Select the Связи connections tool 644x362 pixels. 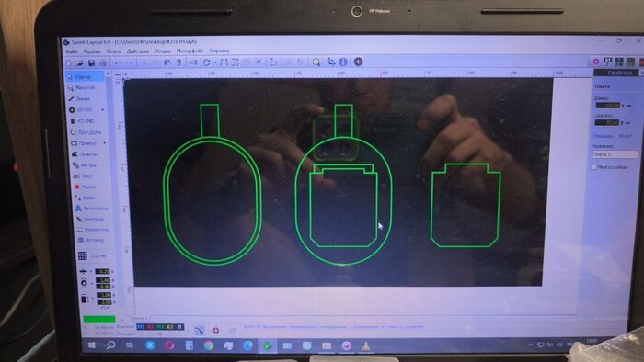[86, 198]
